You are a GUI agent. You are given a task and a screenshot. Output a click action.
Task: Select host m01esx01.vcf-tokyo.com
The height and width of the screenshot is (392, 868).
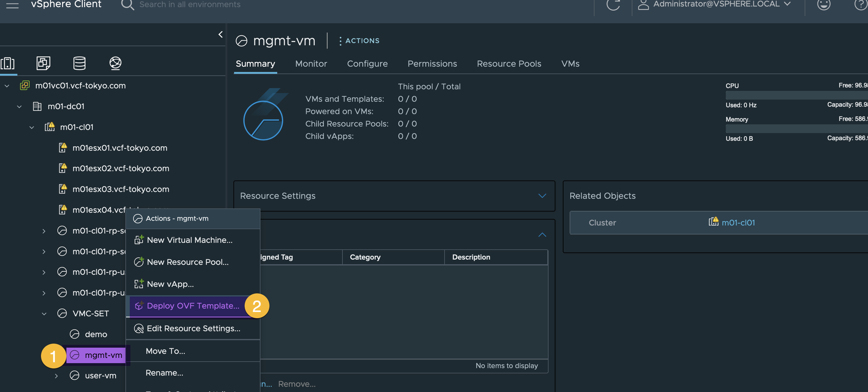click(x=120, y=148)
